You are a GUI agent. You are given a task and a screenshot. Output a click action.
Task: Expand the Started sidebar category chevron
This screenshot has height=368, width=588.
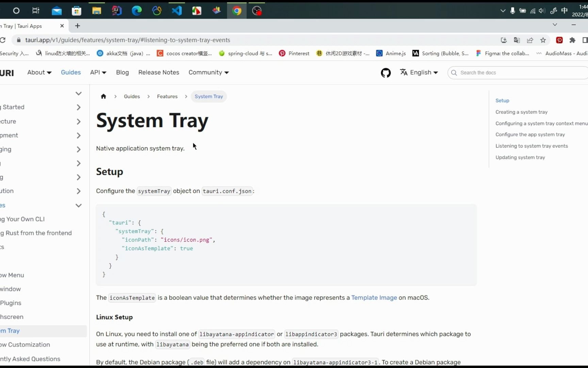point(79,107)
